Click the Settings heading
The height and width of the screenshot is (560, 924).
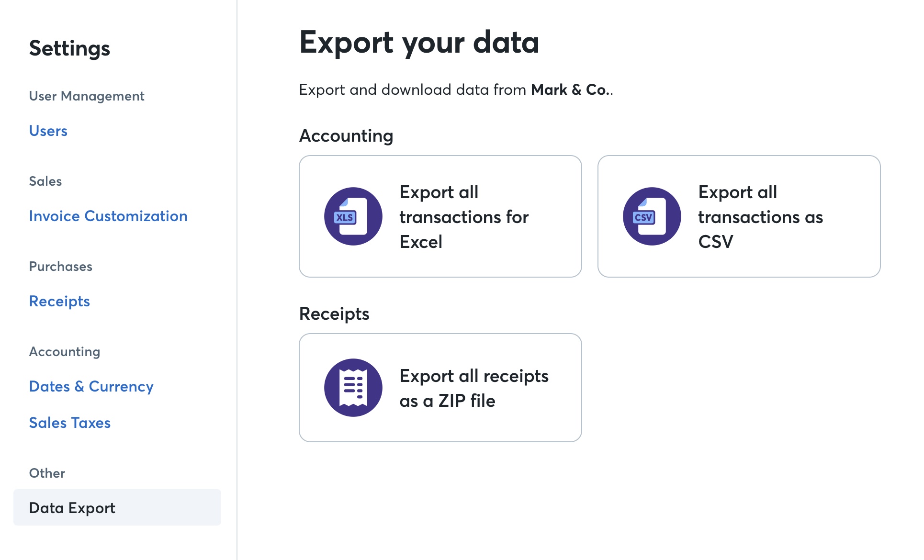click(69, 47)
